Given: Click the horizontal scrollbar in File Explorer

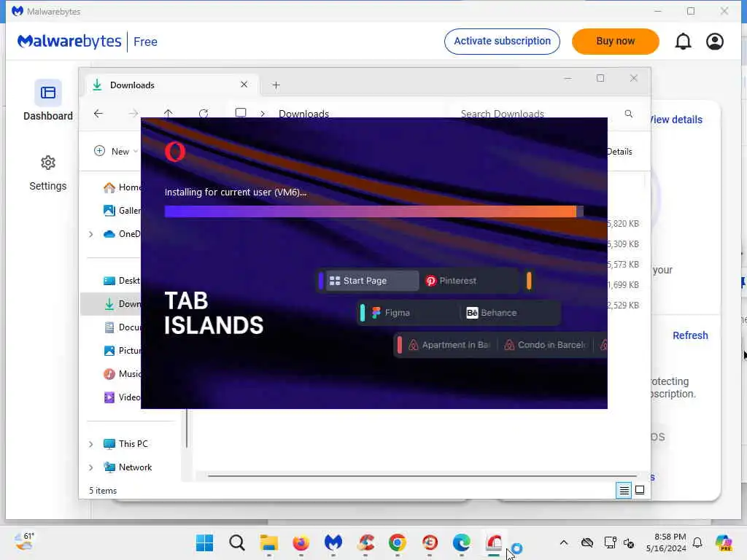Looking at the screenshot, I should [422, 475].
